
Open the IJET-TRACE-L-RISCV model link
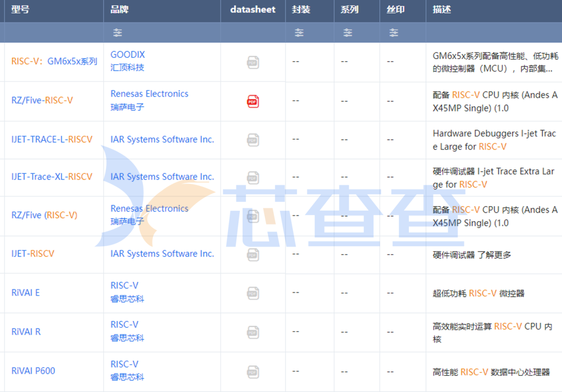pyautogui.click(x=52, y=139)
